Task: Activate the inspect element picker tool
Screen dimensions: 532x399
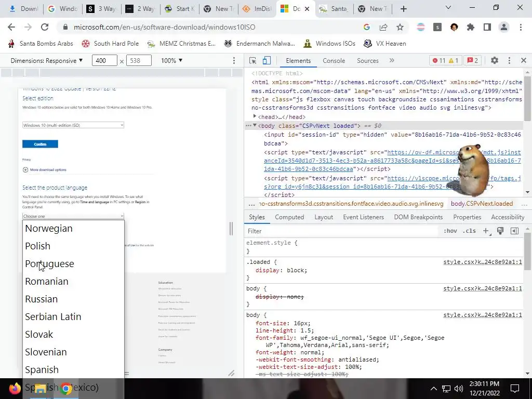Action: click(x=252, y=60)
